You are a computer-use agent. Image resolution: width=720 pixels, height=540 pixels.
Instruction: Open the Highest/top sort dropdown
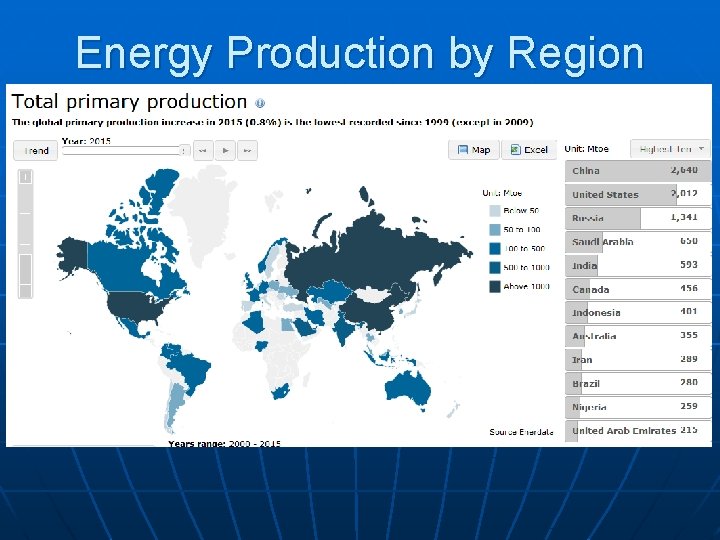(x=670, y=149)
